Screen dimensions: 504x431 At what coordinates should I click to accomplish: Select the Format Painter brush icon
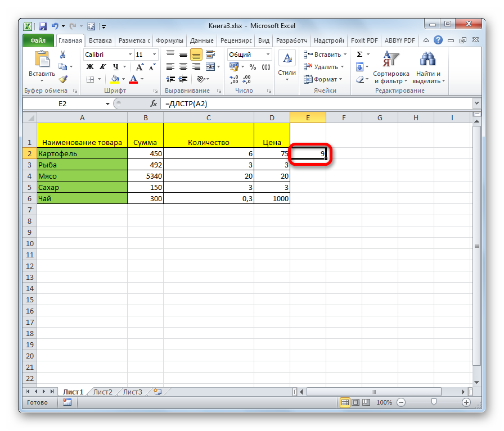click(63, 79)
